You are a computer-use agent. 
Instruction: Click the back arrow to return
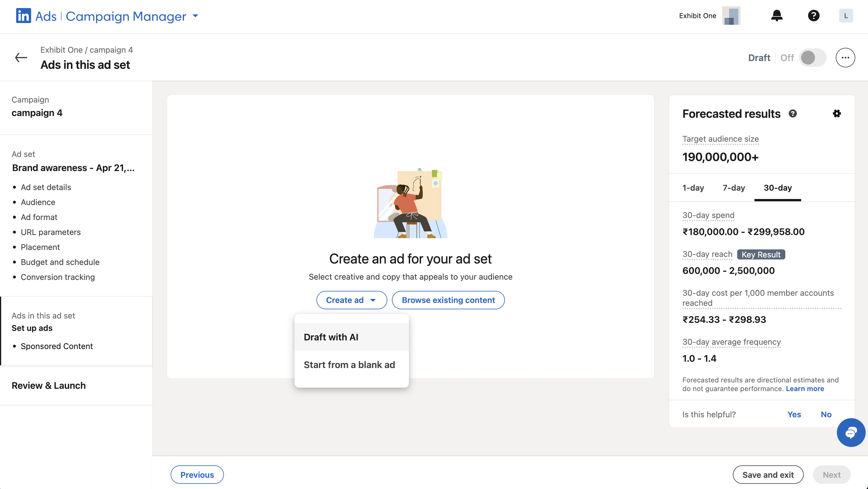click(x=21, y=57)
